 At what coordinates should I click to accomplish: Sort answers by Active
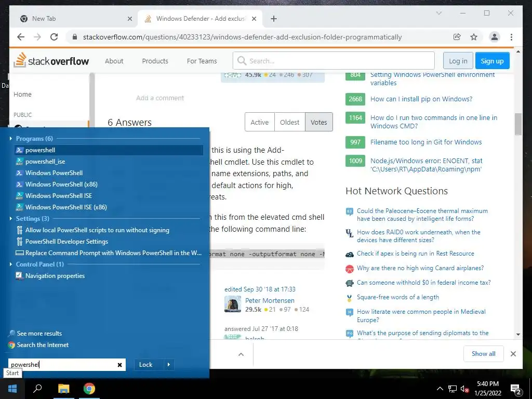260,122
